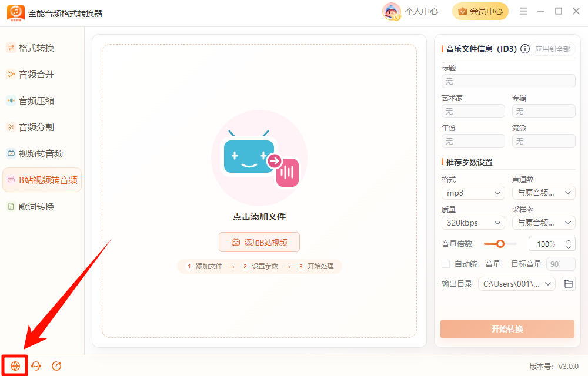
Task: Open the 质量 320kbps dropdown
Action: [x=473, y=223]
